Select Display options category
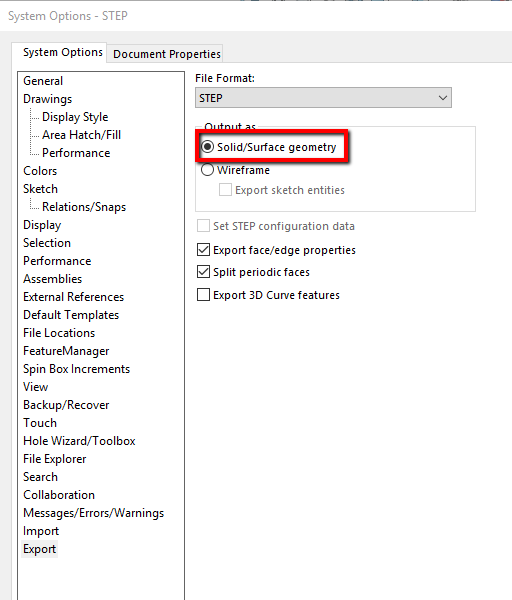 pos(42,225)
